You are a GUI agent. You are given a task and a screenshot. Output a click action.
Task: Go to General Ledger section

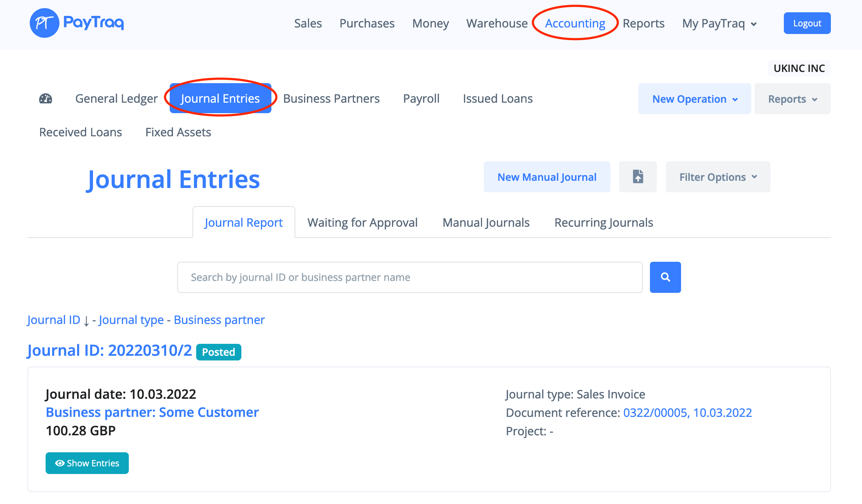coord(116,98)
